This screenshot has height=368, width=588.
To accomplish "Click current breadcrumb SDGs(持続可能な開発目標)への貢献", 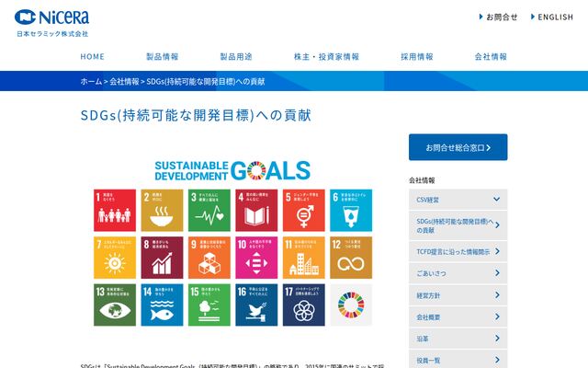I will pos(206,82).
